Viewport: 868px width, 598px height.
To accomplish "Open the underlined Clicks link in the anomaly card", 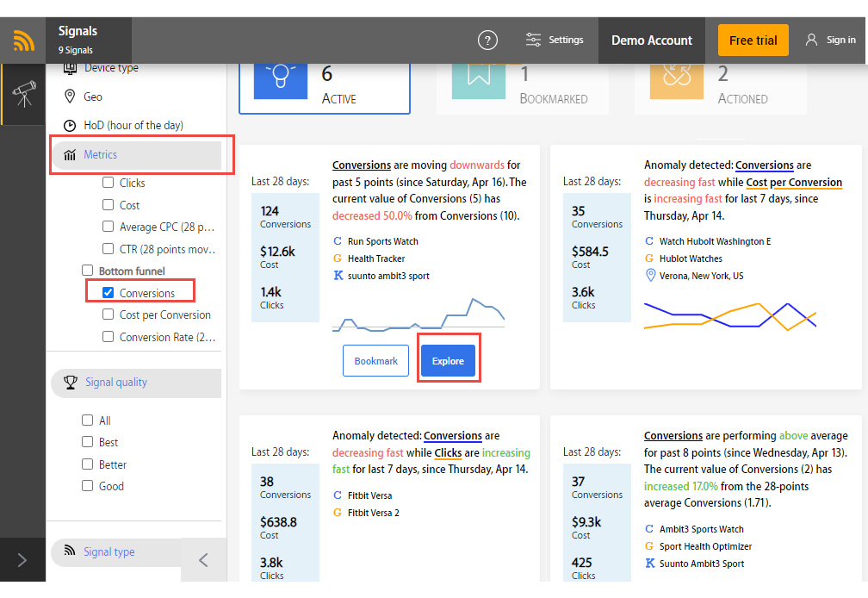I will [x=448, y=453].
